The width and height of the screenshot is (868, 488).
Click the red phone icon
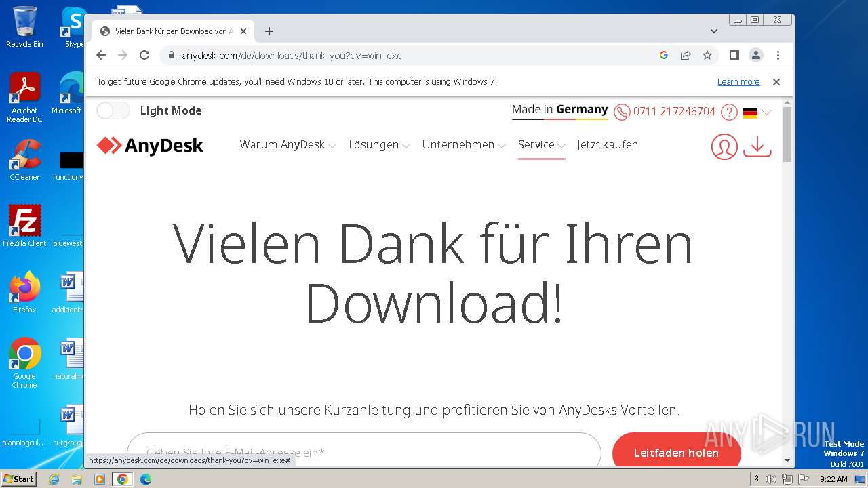coord(622,113)
